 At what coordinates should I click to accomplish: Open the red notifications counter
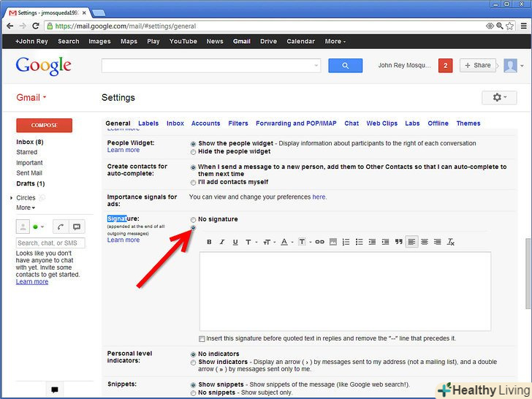(446, 66)
